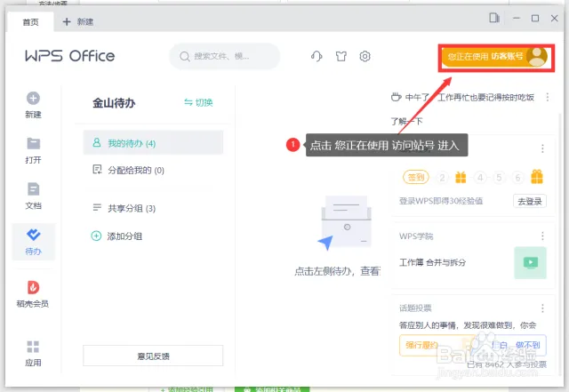
Task: Open the settings gear icon
Action: click(365, 57)
